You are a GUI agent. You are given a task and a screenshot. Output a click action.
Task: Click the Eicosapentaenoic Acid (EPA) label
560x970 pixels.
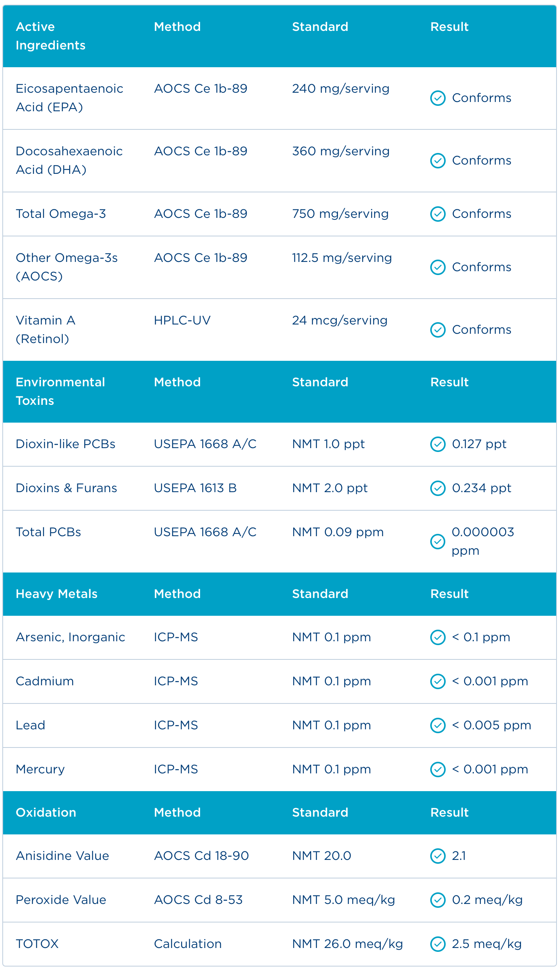coord(70,98)
